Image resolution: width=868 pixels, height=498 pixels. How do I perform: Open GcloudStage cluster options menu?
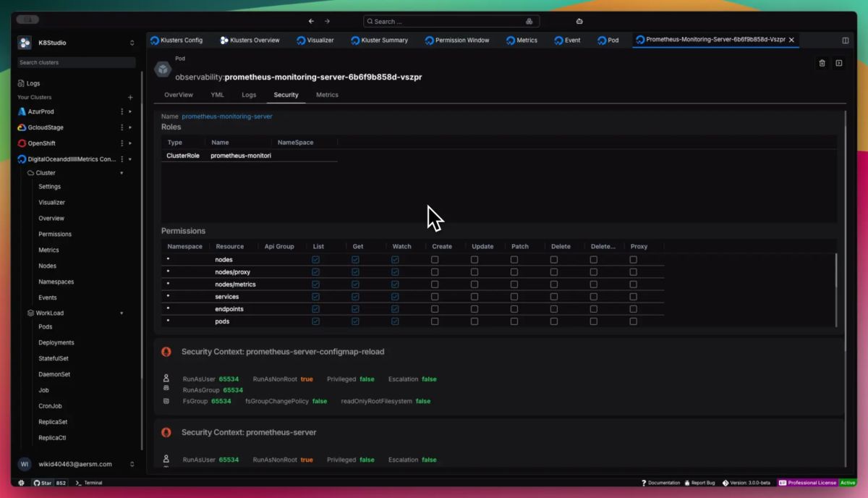pyautogui.click(x=122, y=127)
